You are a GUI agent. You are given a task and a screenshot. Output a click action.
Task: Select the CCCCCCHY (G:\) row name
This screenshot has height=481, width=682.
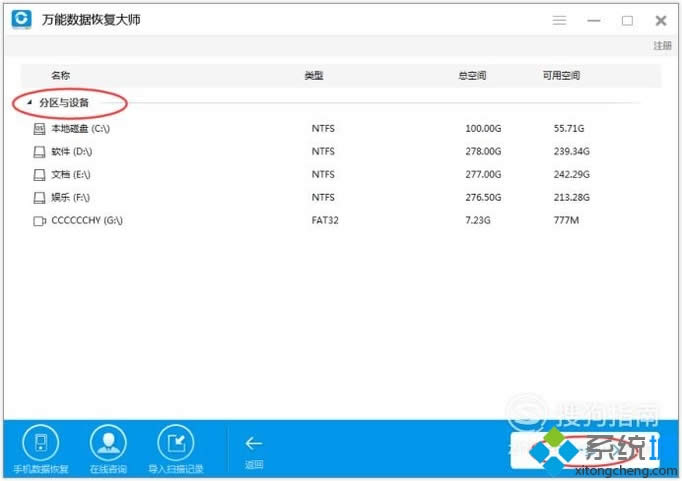[87, 220]
